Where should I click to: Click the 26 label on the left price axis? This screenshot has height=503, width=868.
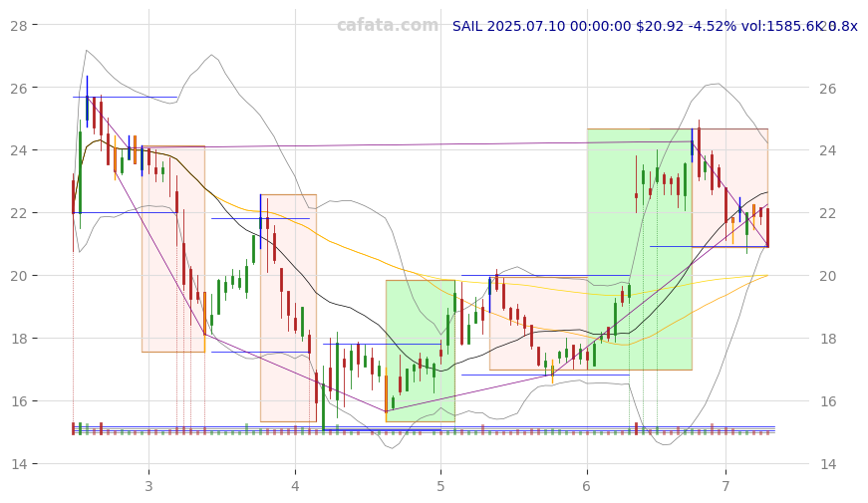[19, 88]
